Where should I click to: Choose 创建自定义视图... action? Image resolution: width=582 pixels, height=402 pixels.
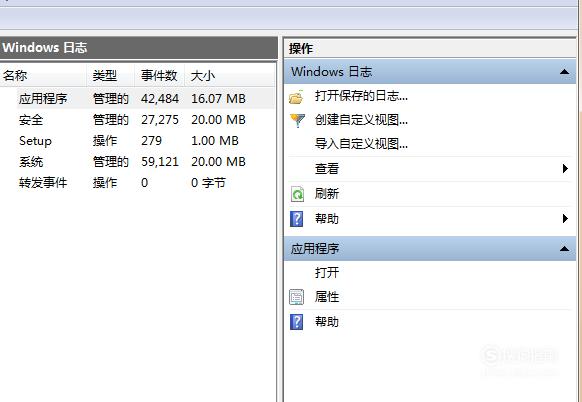click(x=361, y=120)
